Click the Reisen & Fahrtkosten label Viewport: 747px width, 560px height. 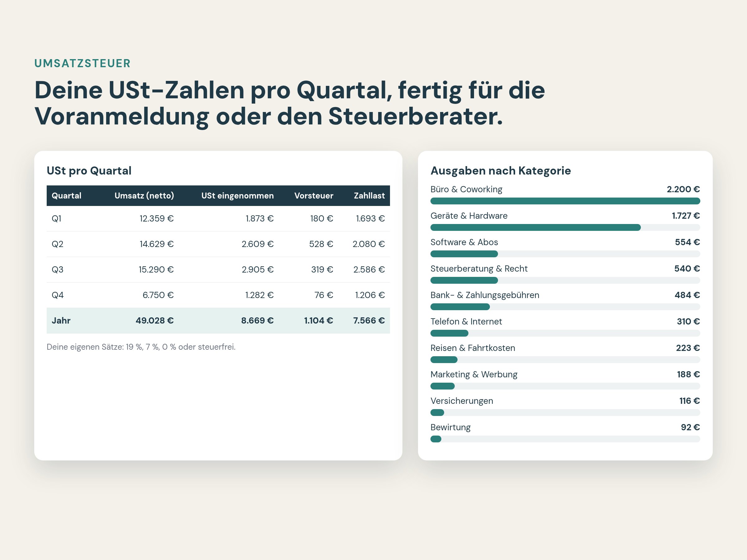click(473, 348)
